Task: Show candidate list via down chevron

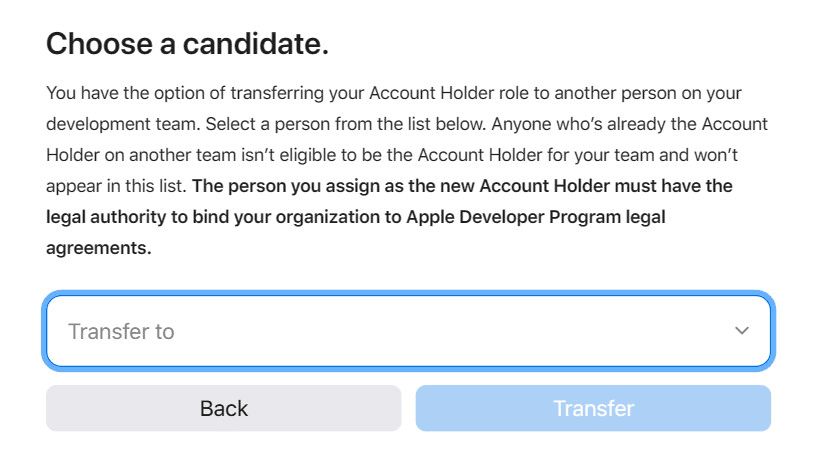Action: pos(741,331)
